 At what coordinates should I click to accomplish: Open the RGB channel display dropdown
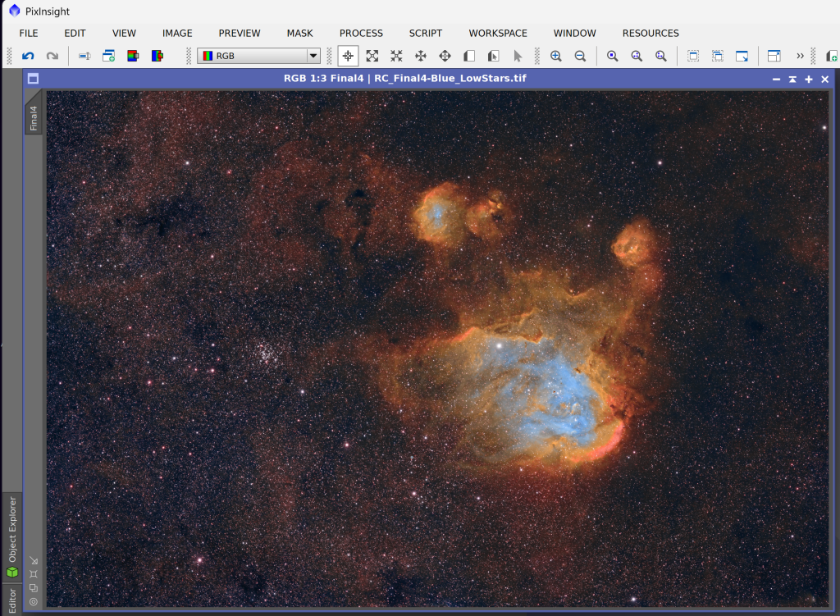[313, 56]
